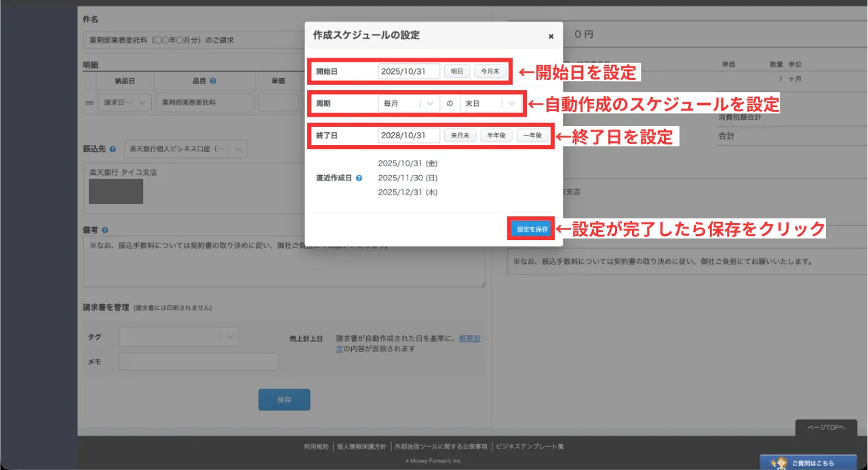Image resolution: width=868 pixels, height=470 pixels.
Task: Set start date with 今月末 button
Action: [490, 71]
